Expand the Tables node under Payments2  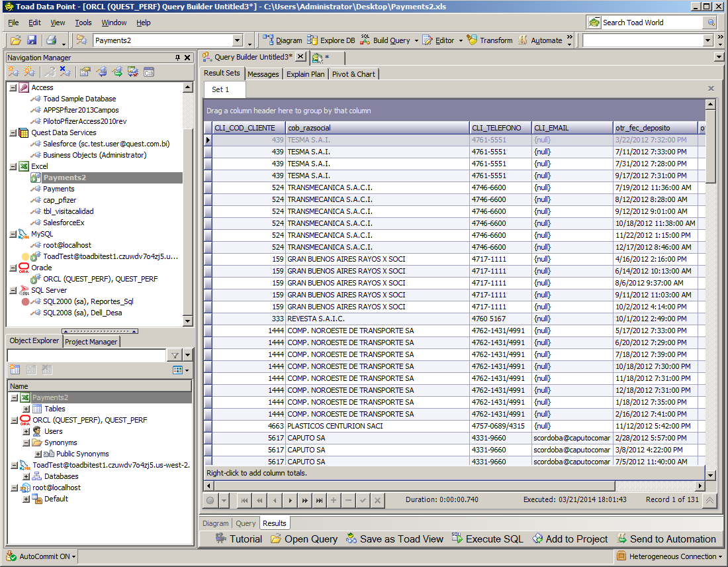tap(26, 409)
